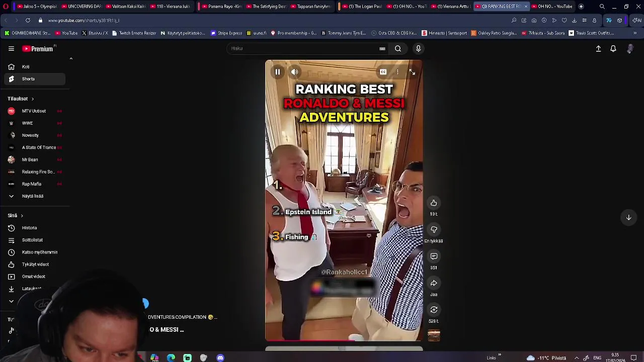The width and height of the screenshot is (644, 362).
Task: Show hidden system tray icons
Action: [x=577, y=358]
